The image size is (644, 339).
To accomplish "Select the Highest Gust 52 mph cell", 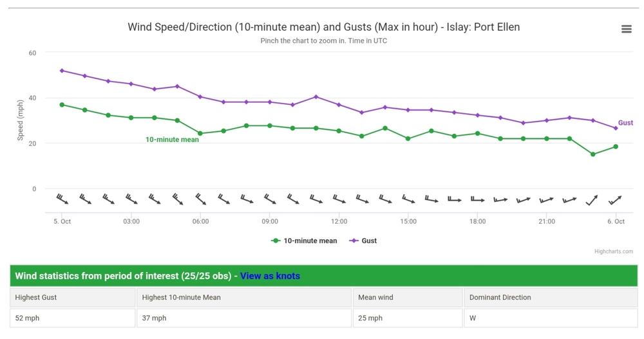I will [73, 318].
